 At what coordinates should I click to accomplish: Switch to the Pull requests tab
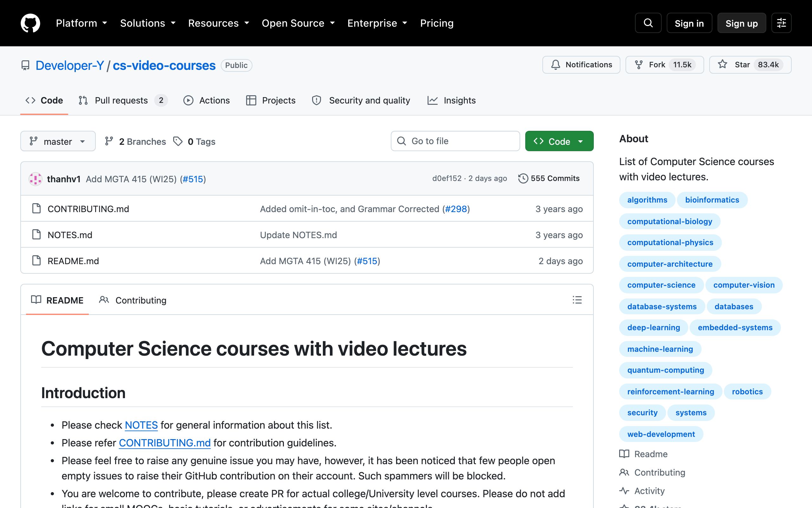123,100
